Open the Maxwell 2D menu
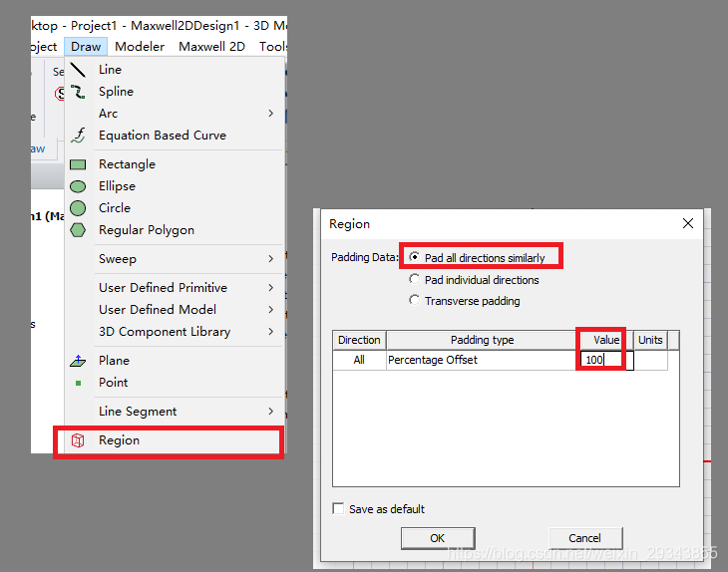Image resolution: width=728 pixels, height=572 pixels. point(212,46)
